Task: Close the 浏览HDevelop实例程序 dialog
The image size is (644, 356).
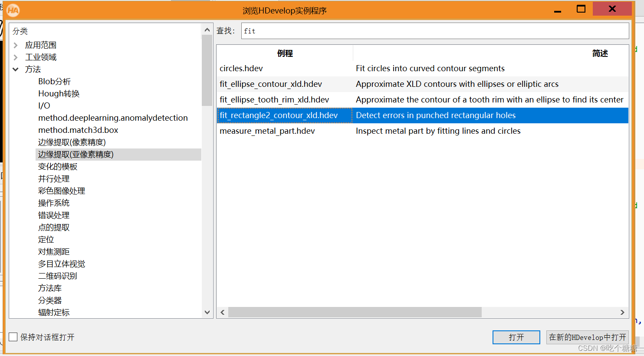Action: click(x=612, y=9)
